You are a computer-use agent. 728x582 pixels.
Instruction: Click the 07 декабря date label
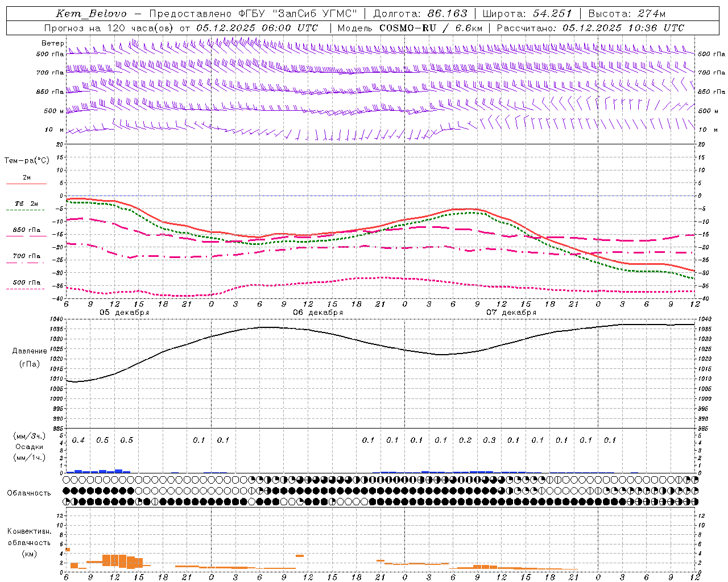coord(511,313)
